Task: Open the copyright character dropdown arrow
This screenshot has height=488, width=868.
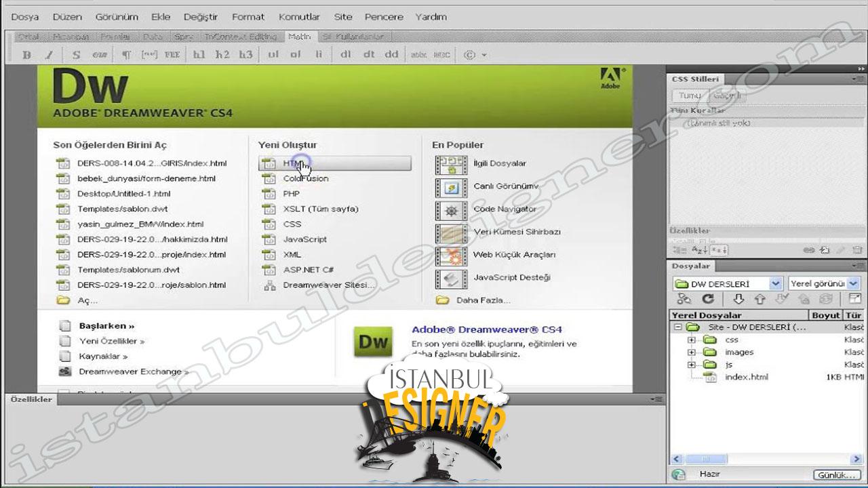Action: (484, 56)
